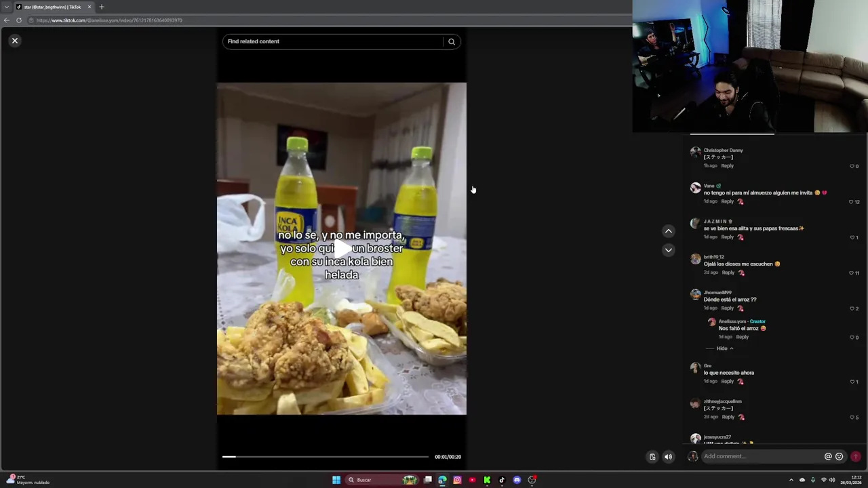Toggle the auto-scroll icon beside the speaker
Image resolution: width=868 pixels, height=488 pixels.
pos(652,457)
